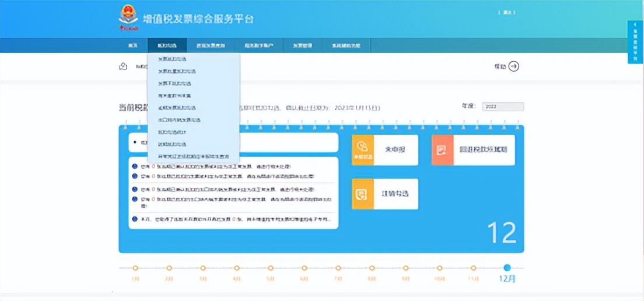Click the 帮助 circled arrow icon
Screen dimensions: 644x301
tap(513, 66)
